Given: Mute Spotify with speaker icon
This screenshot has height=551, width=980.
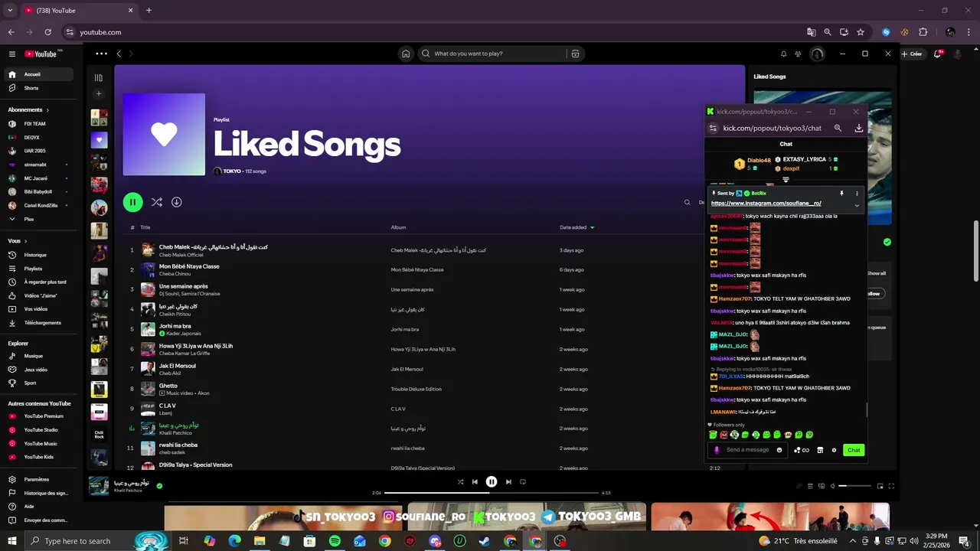Looking at the screenshot, I should click(x=832, y=486).
